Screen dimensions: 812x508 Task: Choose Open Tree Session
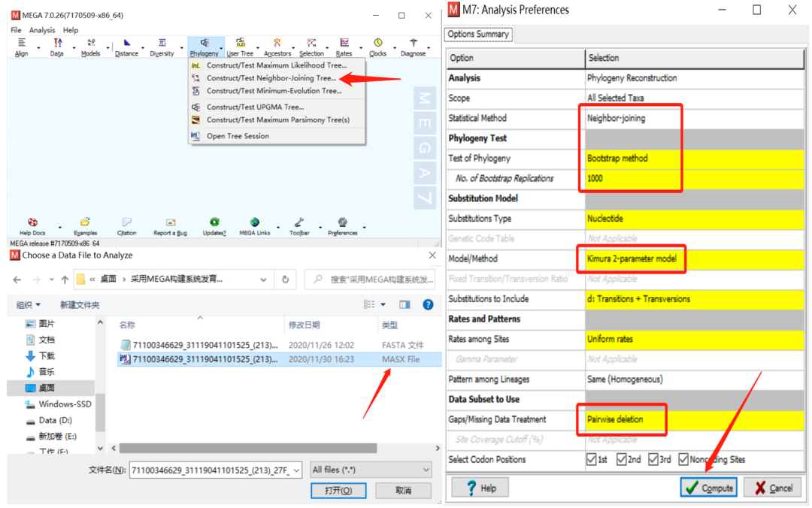(238, 136)
